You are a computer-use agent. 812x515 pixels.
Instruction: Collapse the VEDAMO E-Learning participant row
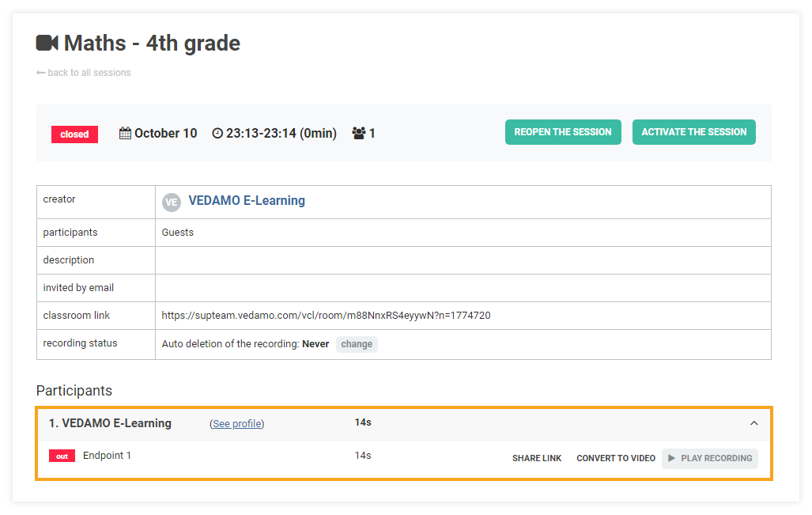pyautogui.click(x=754, y=423)
